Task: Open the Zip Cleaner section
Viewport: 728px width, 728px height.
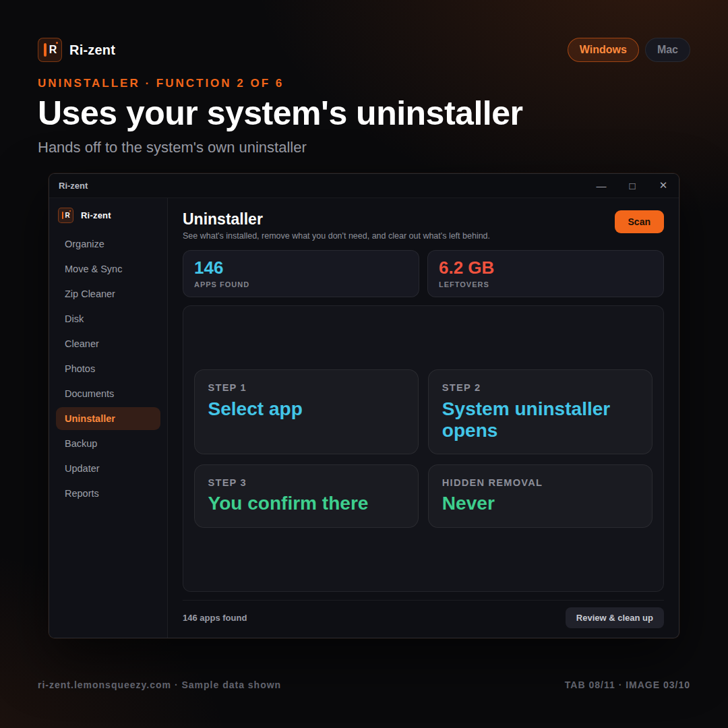Action: tap(108, 294)
